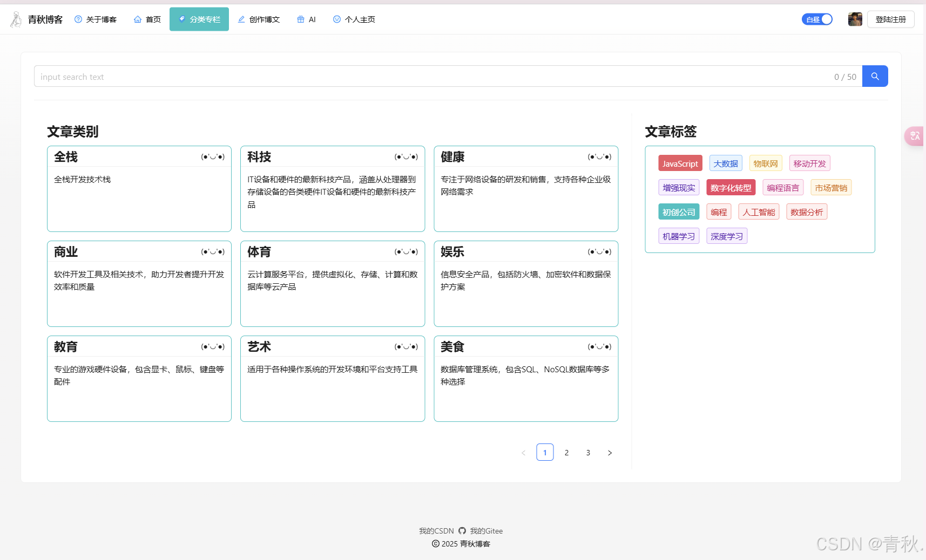926x560 pixels.
Task: Toggle the 白昼 day/night theme switch
Action: (817, 19)
